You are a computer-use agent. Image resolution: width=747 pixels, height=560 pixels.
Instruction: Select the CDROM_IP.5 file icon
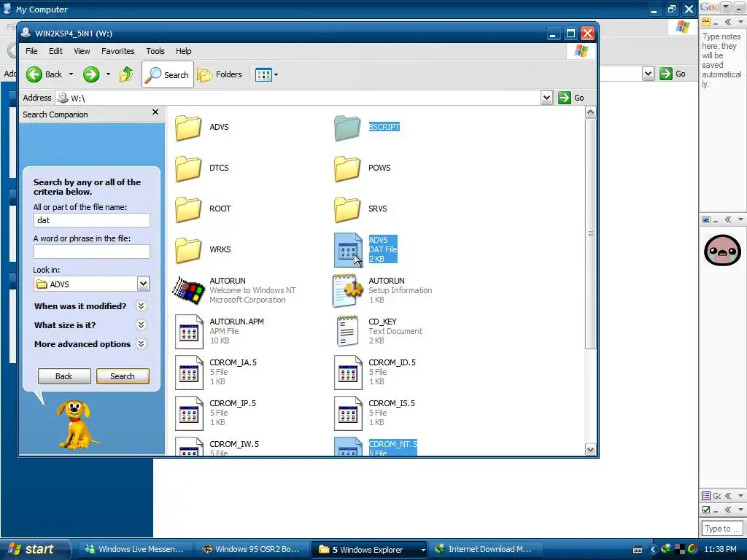point(189,414)
